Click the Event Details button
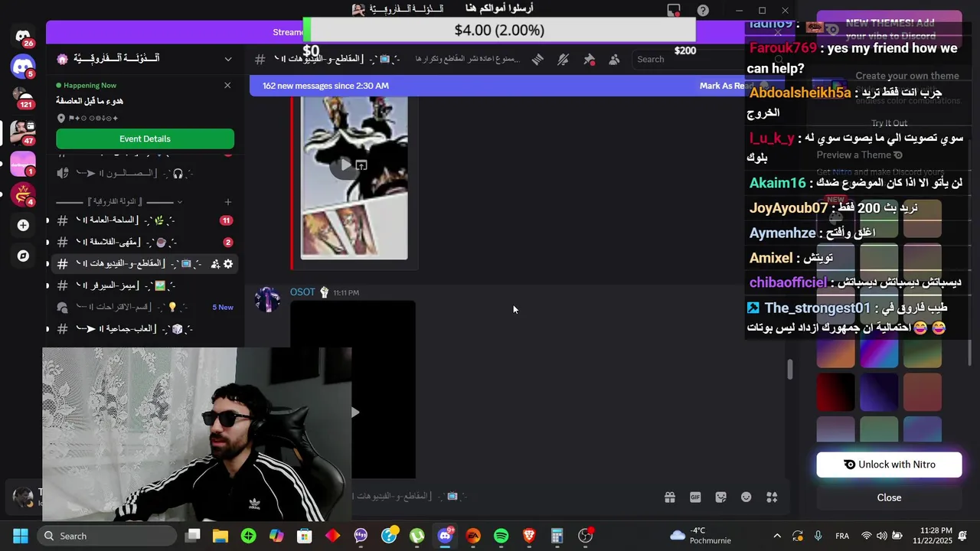The height and width of the screenshot is (551, 980). [145, 139]
